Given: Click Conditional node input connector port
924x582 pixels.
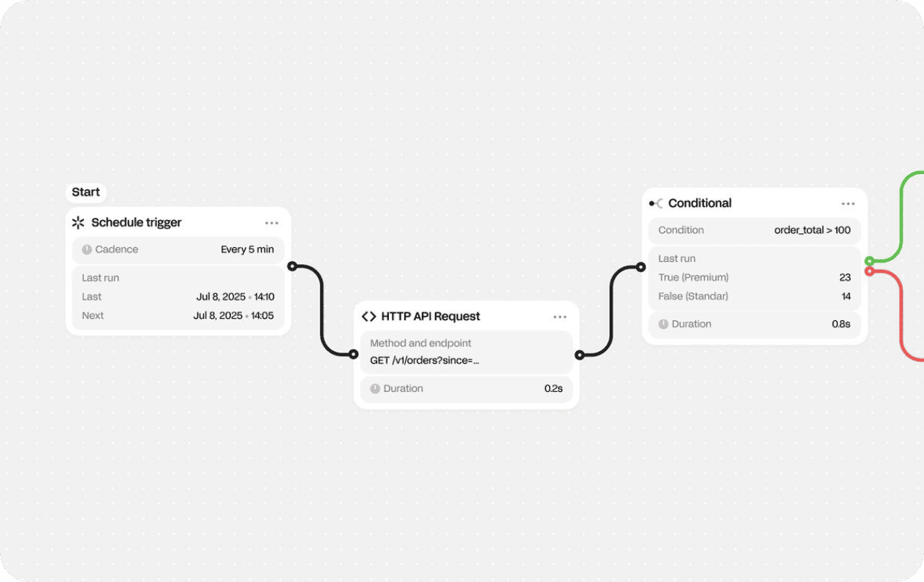Looking at the screenshot, I should click(641, 268).
